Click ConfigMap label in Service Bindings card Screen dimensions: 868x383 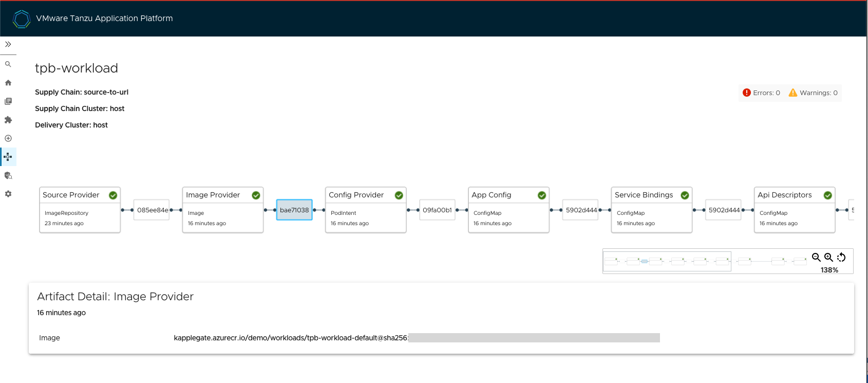point(631,213)
